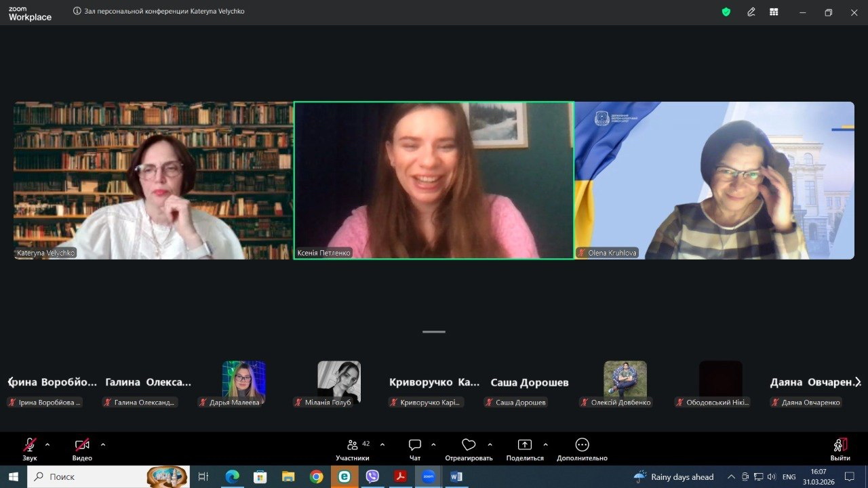
Task: Expand audio options arrow next to Звук
Action: point(47,445)
